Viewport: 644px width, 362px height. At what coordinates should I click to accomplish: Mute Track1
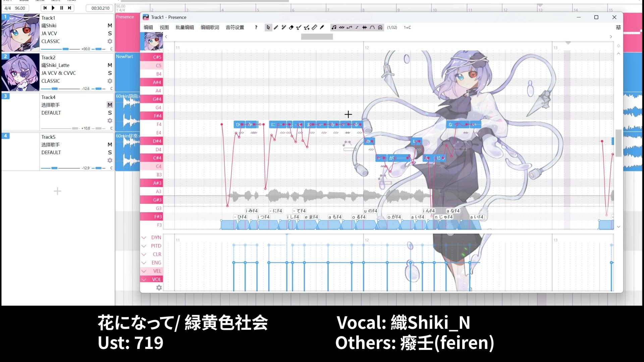110,25
